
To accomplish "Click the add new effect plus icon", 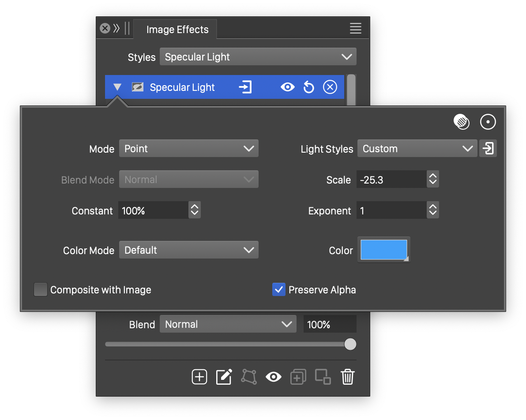I will [199, 377].
